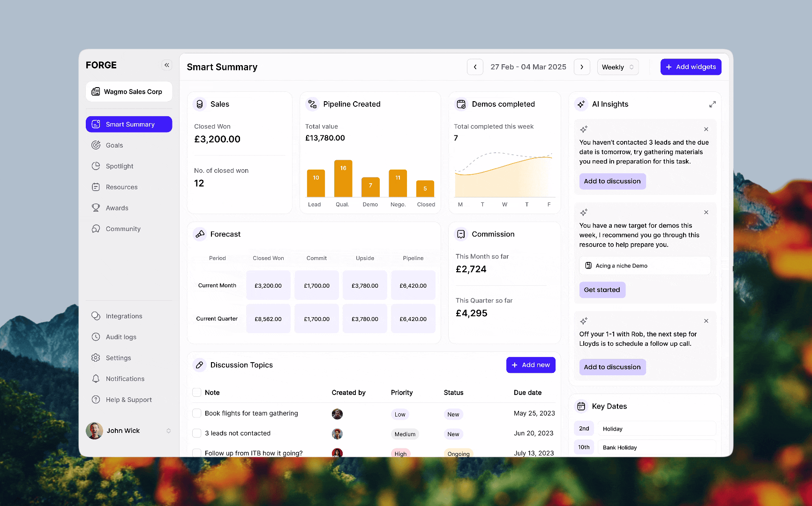The width and height of the screenshot is (812, 506).
Task: Go to the next date range
Action: [x=582, y=67]
